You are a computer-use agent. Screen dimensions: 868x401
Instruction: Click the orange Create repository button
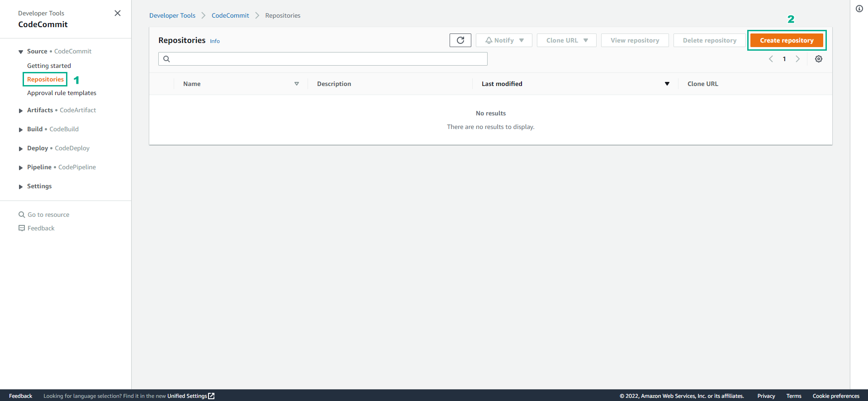pyautogui.click(x=786, y=40)
